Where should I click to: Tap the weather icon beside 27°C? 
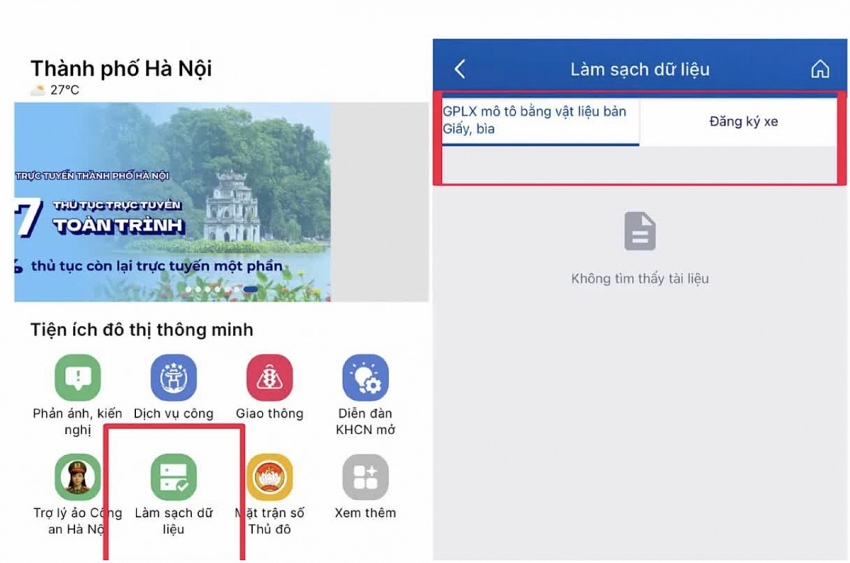(x=38, y=90)
